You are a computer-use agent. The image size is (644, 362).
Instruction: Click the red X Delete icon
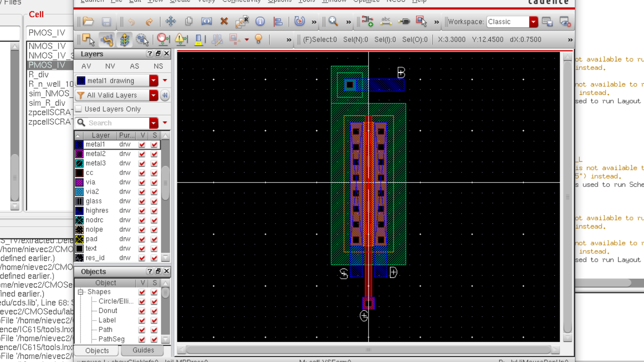click(x=224, y=21)
